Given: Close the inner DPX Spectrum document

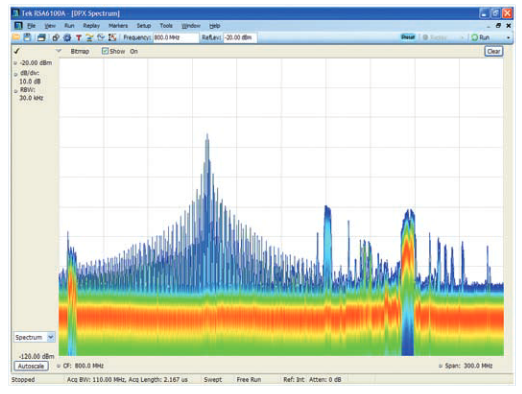Looking at the screenshot, I should 509,26.
